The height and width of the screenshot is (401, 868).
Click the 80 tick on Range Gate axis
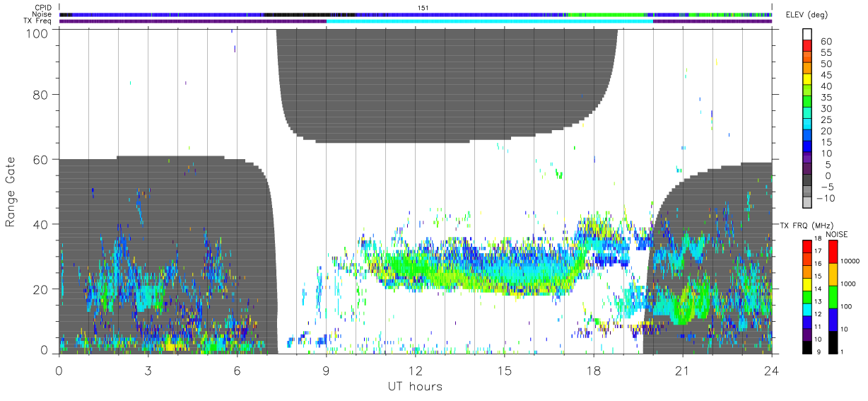[40, 95]
